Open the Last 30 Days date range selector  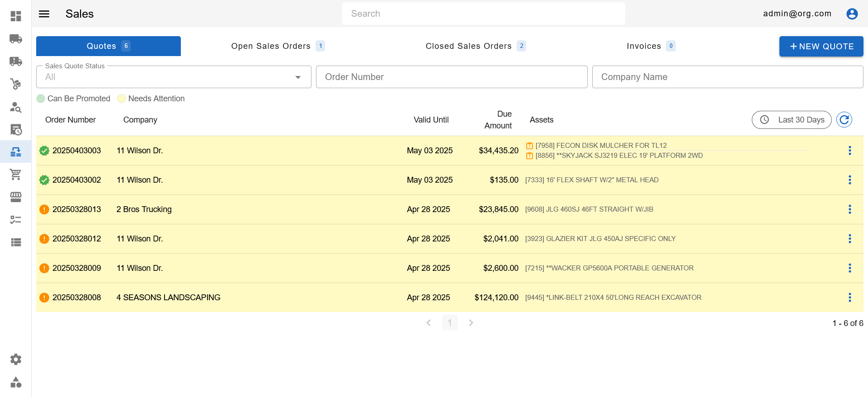tap(792, 120)
